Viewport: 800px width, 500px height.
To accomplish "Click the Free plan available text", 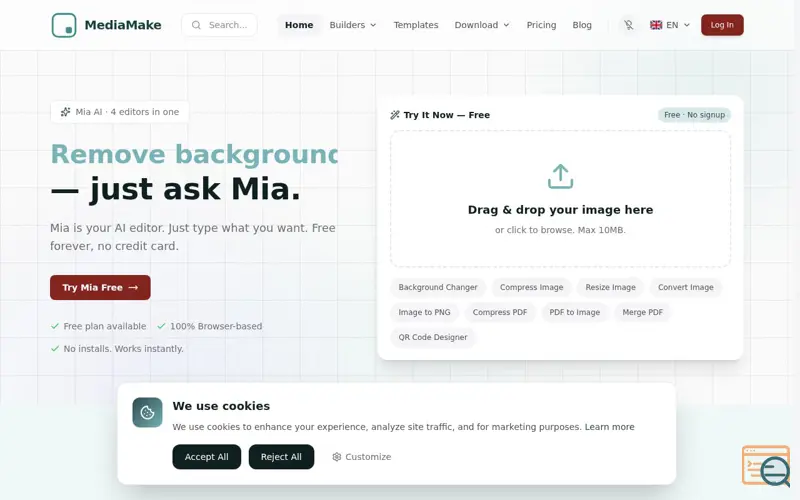I will (105, 326).
